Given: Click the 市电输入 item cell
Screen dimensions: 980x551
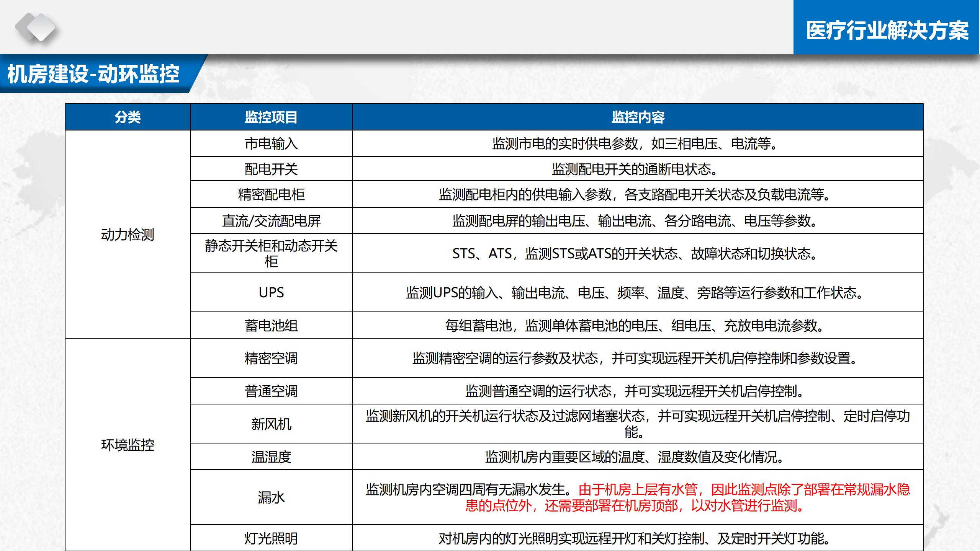Looking at the screenshot, I should pyautogui.click(x=271, y=143).
